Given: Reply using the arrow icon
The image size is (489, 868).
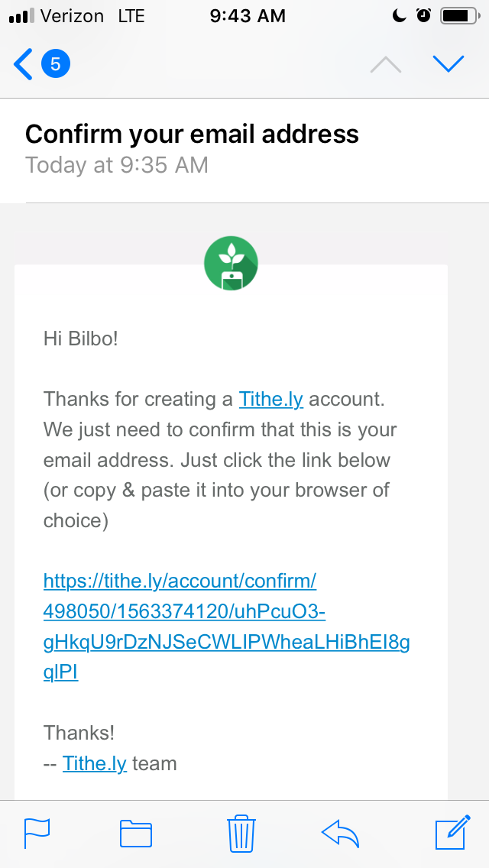Looking at the screenshot, I should click(341, 833).
